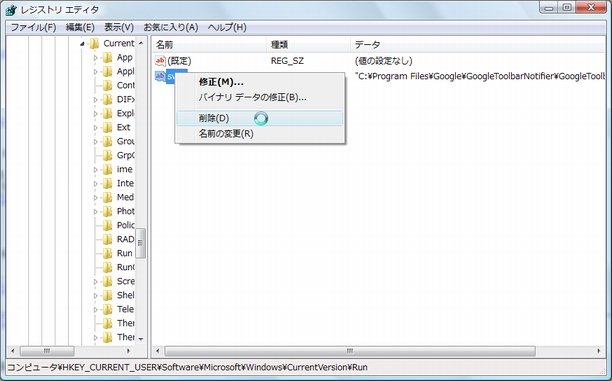Click the values pane horizontal scrollbar thumb
The height and width of the screenshot is (381, 612).
(350, 351)
